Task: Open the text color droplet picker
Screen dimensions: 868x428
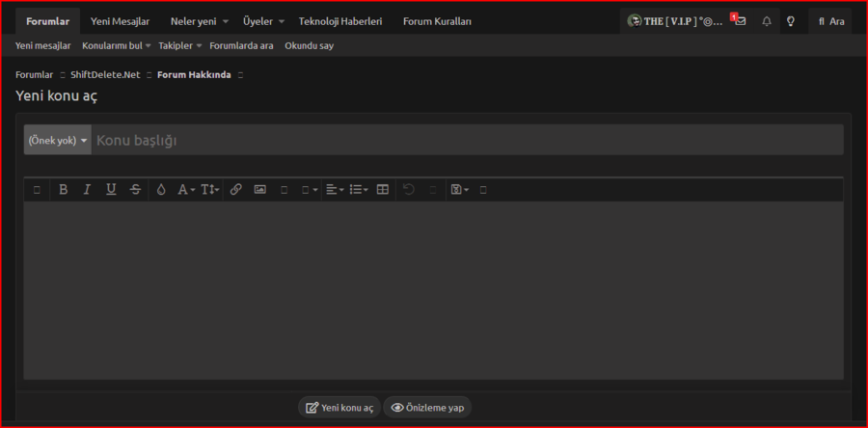Action: click(x=161, y=190)
